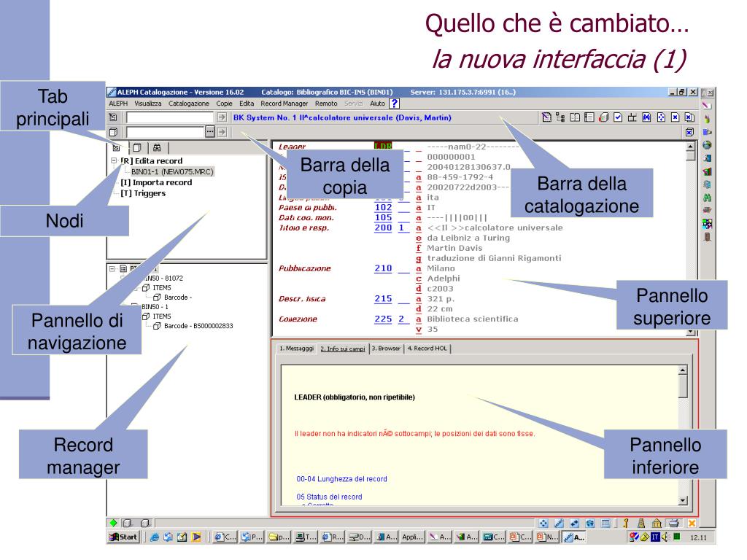Select the cataloging main tab

tap(117, 147)
